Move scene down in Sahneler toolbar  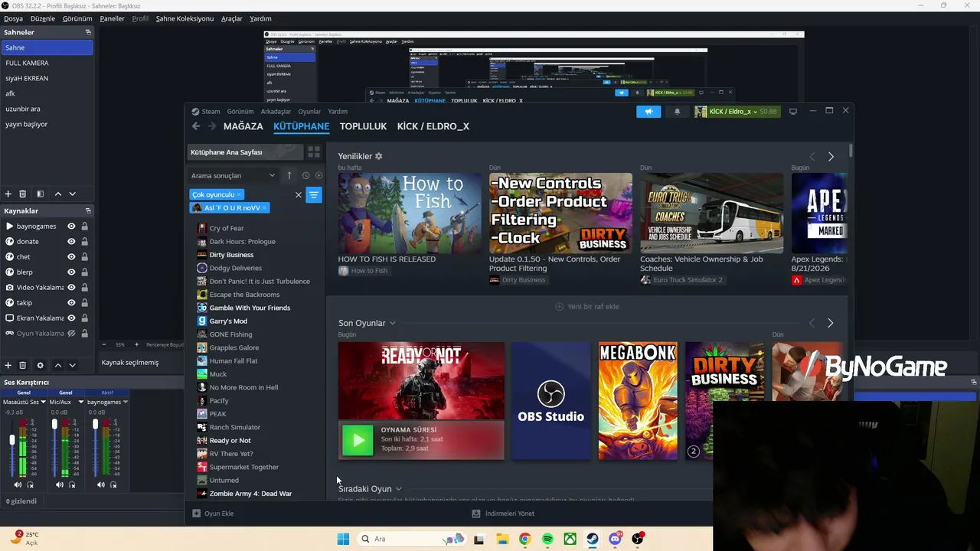tap(72, 194)
